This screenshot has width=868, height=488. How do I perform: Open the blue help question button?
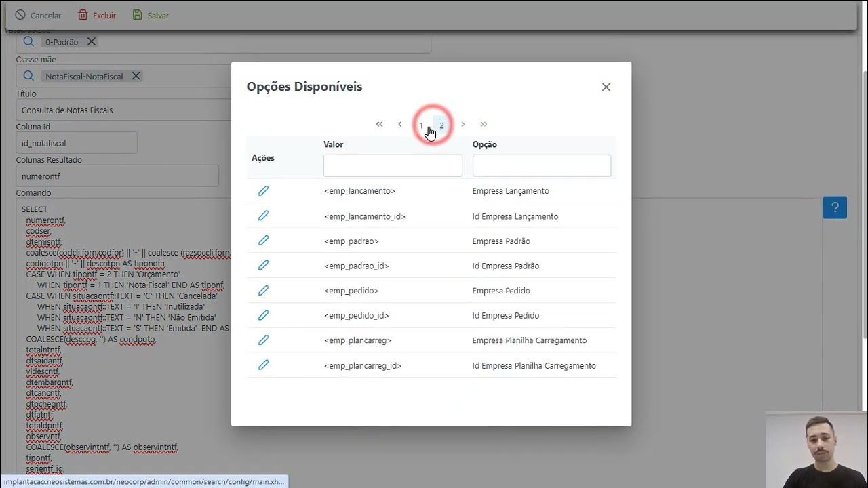[x=835, y=207]
